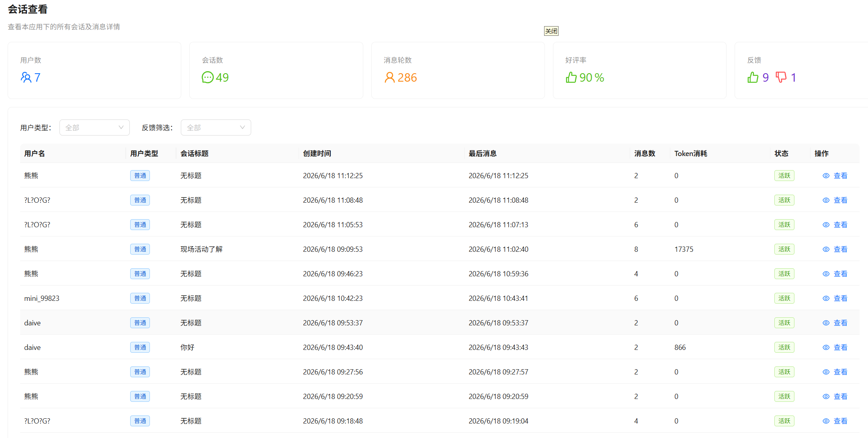Select username mini_99823 in the table
The height and width of the screenshot is (438, 868).
coord(42,298)
